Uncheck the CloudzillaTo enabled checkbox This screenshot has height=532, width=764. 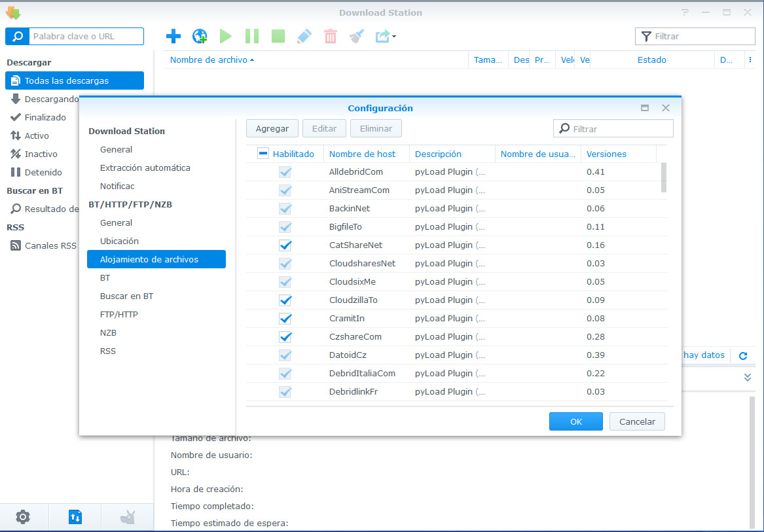(x=285, y=300)
